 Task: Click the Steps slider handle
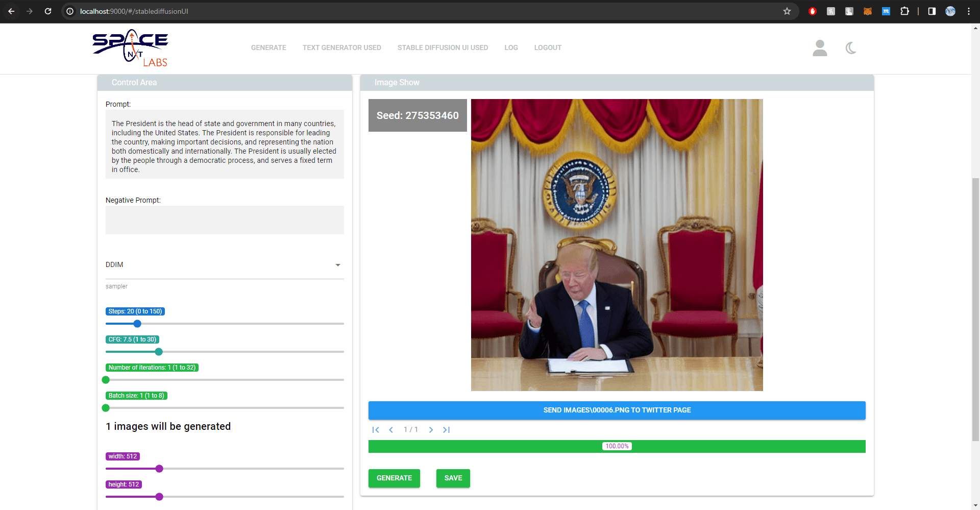[x=137, y=324]
